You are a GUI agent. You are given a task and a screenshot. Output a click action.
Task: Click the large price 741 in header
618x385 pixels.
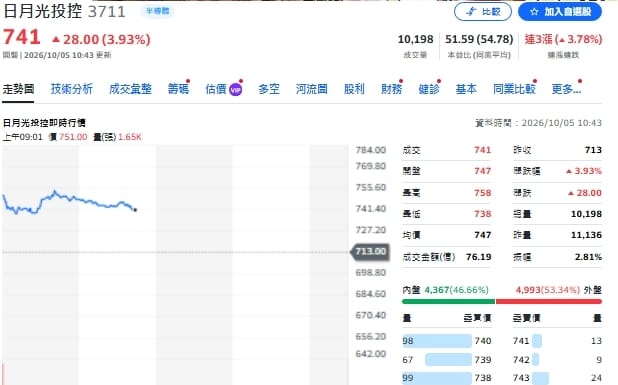tap(22, 38)
